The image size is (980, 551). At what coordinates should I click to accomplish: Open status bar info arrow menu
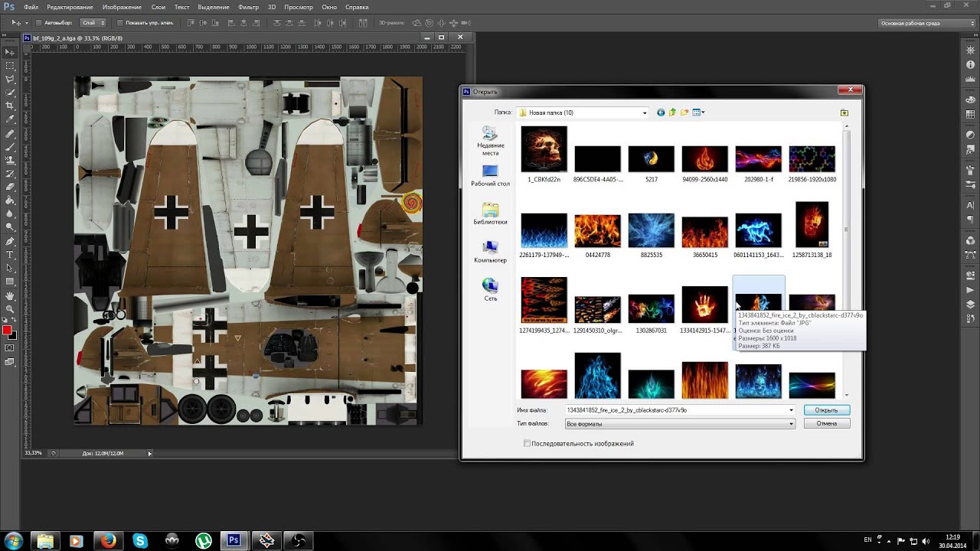pos(149,453)
